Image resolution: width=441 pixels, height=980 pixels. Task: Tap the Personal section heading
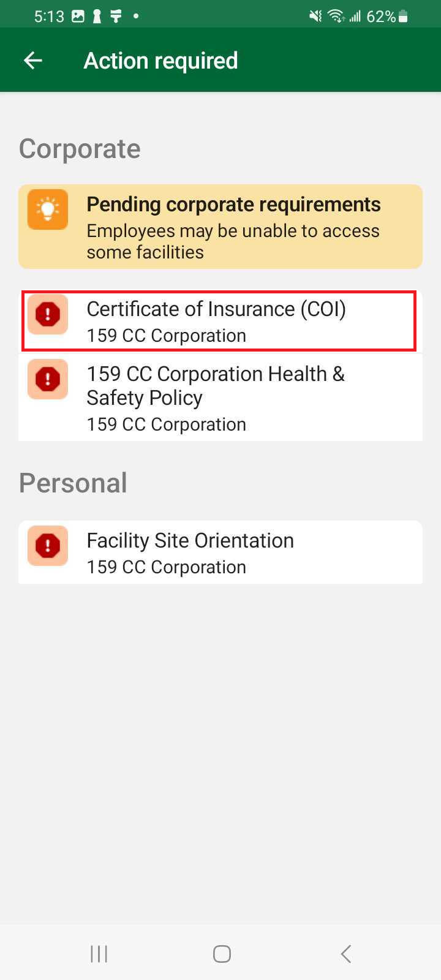[x=73, y=483]
